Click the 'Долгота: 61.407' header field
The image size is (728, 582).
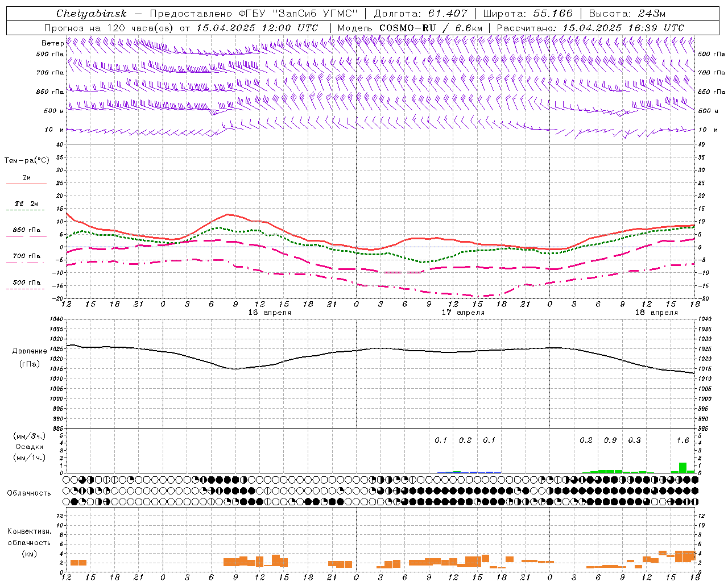click(x=420, y=14)
